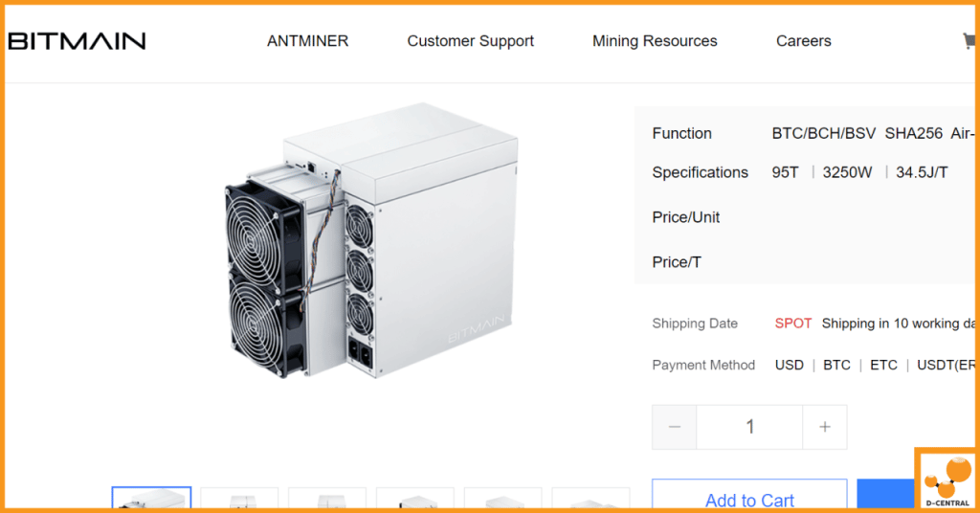980x513 pixels.
Task: Select the fourth product thumbnail
Action: (415, 499)
